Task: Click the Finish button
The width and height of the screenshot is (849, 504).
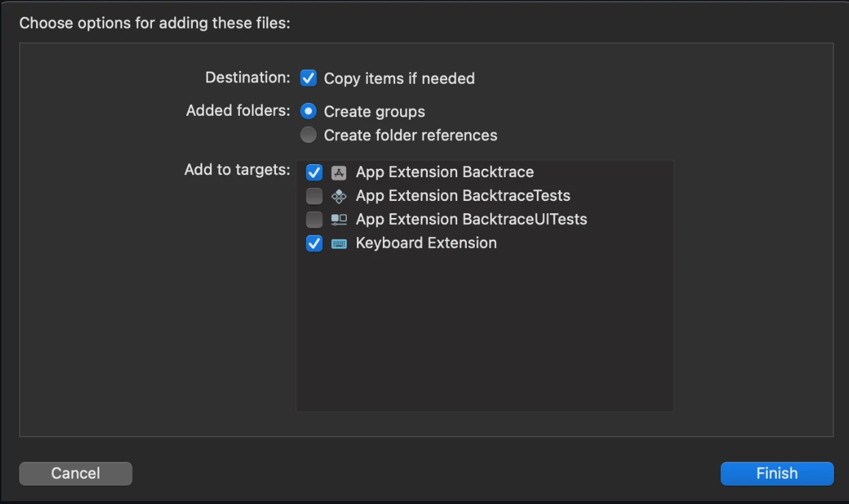Action: tap(776, 473)
